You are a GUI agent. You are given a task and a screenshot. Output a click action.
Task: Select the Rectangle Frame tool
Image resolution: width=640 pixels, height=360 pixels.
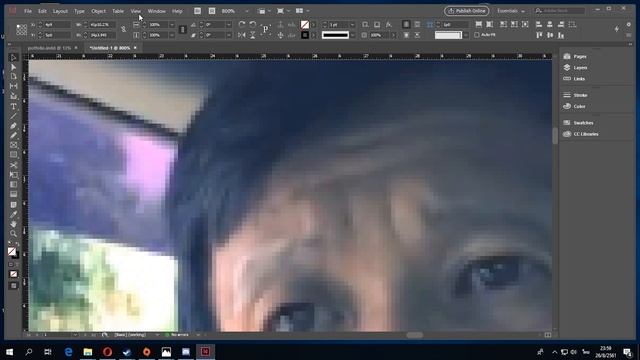[13, 145]
